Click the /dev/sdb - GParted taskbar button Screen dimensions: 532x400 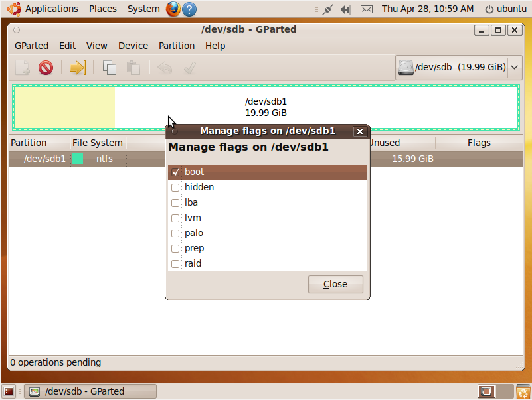[90, 391]
